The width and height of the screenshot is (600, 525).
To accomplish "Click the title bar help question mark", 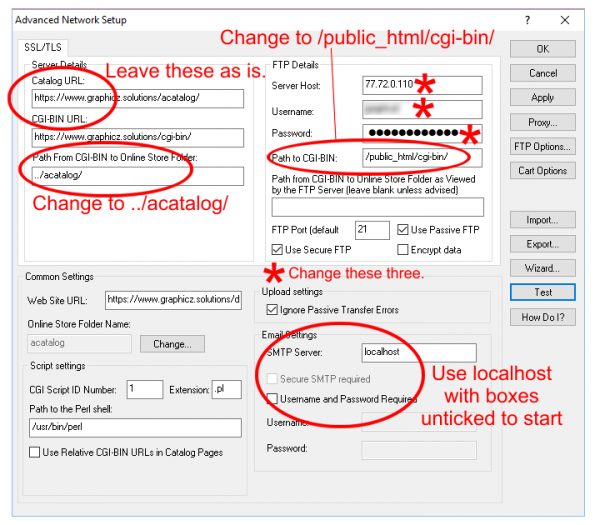I will coord(527,18).
